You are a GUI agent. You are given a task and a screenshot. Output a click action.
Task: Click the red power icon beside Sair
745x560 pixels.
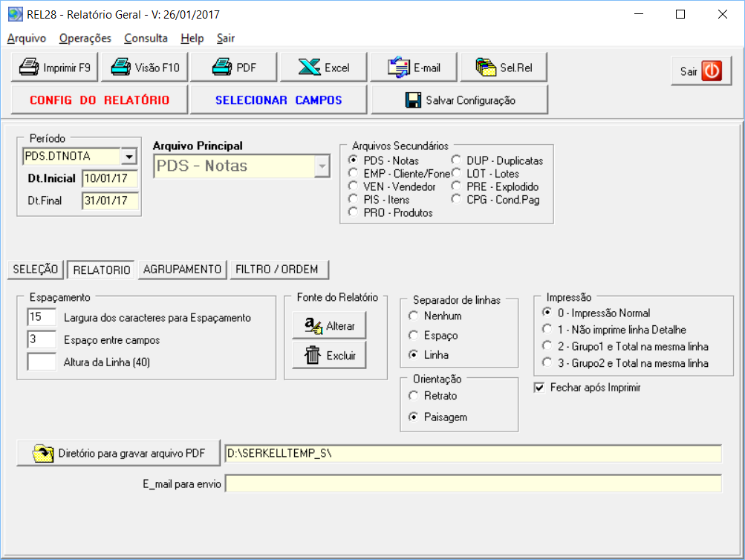(x=712, y=71)
